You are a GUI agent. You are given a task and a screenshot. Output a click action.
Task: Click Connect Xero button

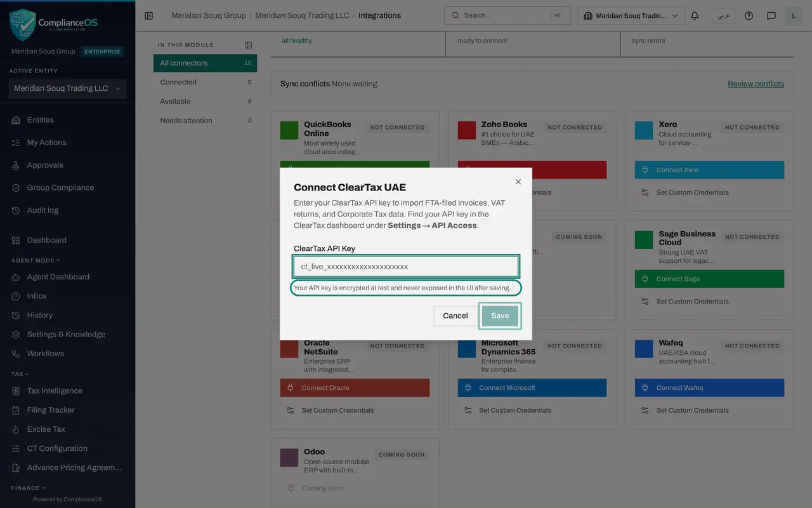click(709, 170)
